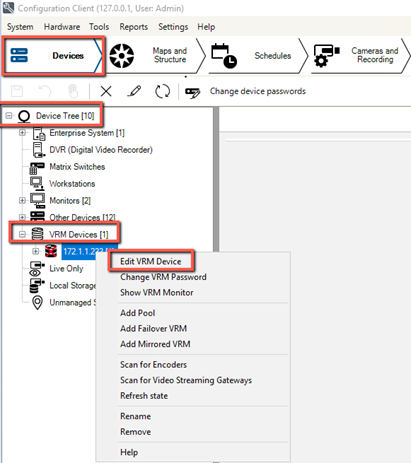Click Help at bottom of context menu
This screenshot has height=463, width=411.
[x=129, y=452]
